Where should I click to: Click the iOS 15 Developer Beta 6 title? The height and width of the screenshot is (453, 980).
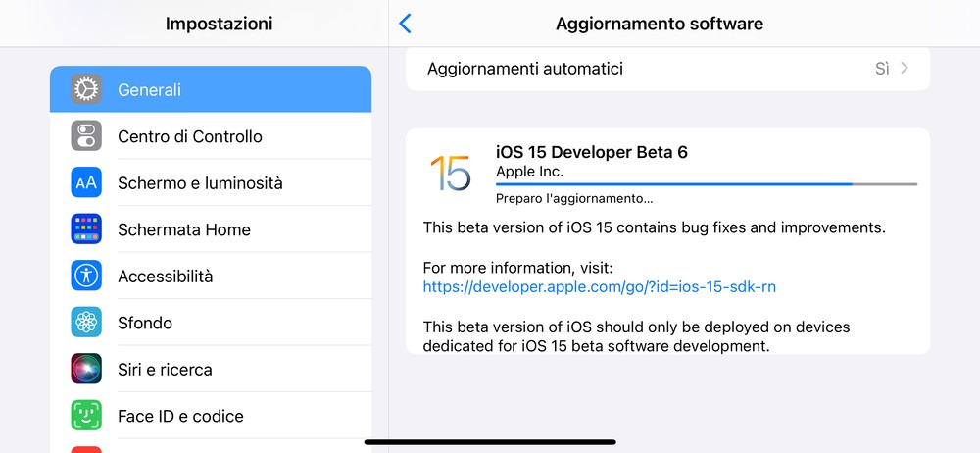(591, 152)
